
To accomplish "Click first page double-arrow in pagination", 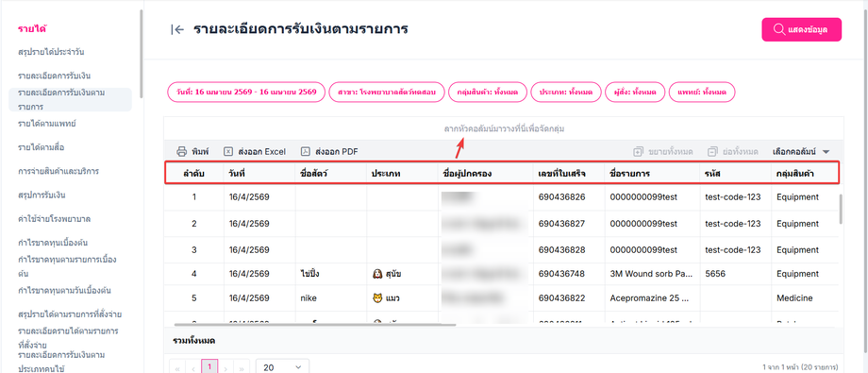I will 177,368.
